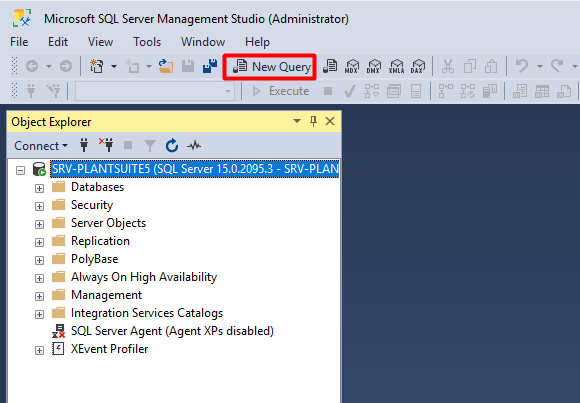Open the Object Explorer window position dropdown arrow
The image size is (580, 403).
[x=297, y=121]
